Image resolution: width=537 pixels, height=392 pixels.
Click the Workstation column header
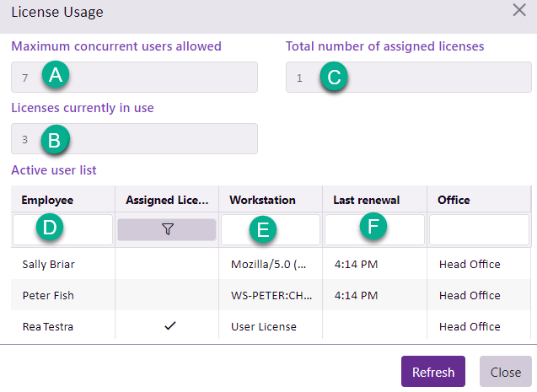[x=263, y=200]
